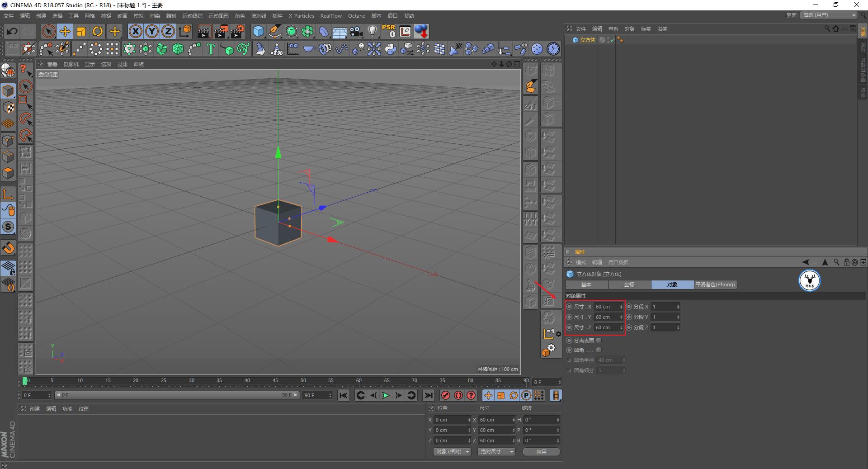Open the 绝对尺寸 dropdown
The image size is (868, 469).
point(496,452)
